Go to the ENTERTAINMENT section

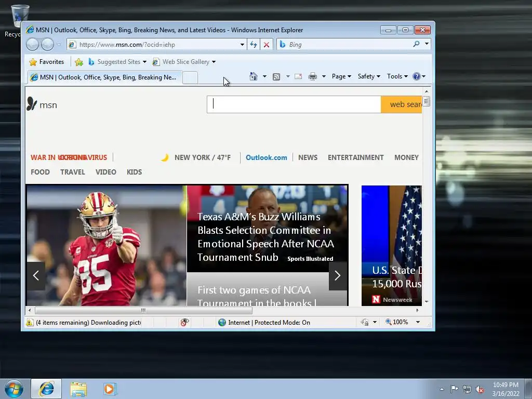tap(355, 157)
